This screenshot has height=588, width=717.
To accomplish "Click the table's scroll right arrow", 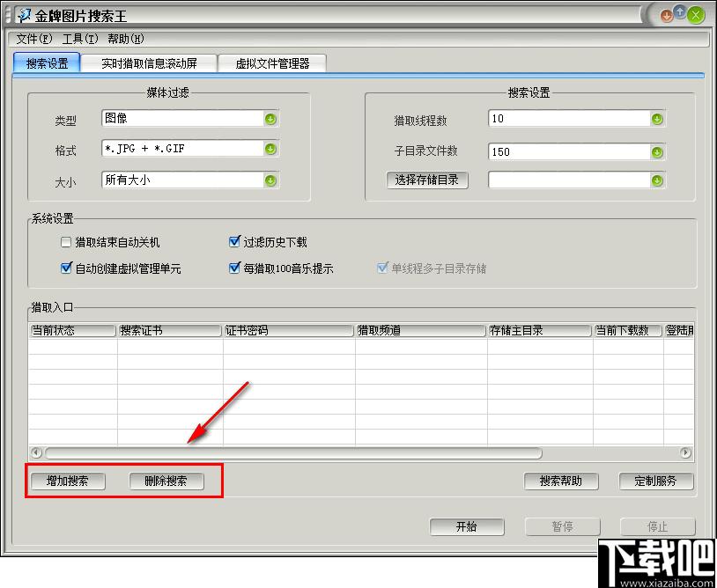I will click(x=685, y=452).
